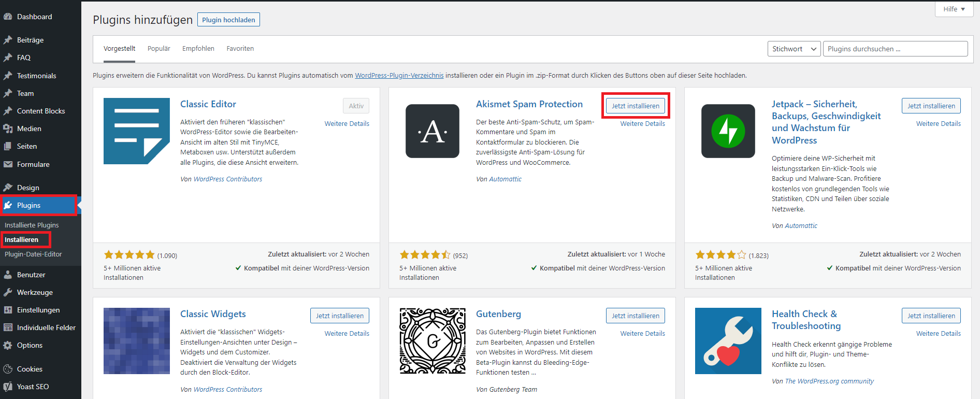This screenshot has height=399, width=980.
Task: Click the Classic Editor plugin title
Action: click(x=208, y=104)
